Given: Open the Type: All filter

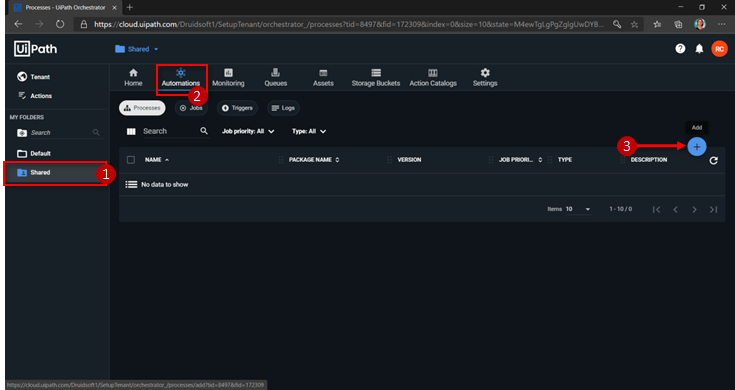Looking at the screenshot, I should [308, 131].
